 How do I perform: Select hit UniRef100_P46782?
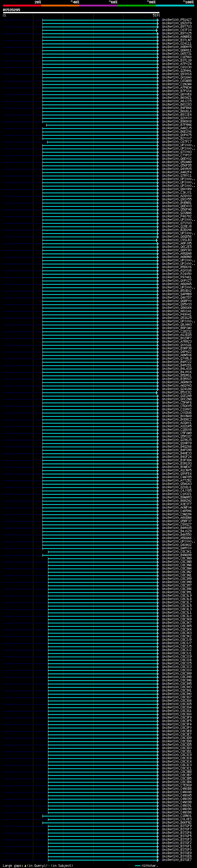pos(176,216)
